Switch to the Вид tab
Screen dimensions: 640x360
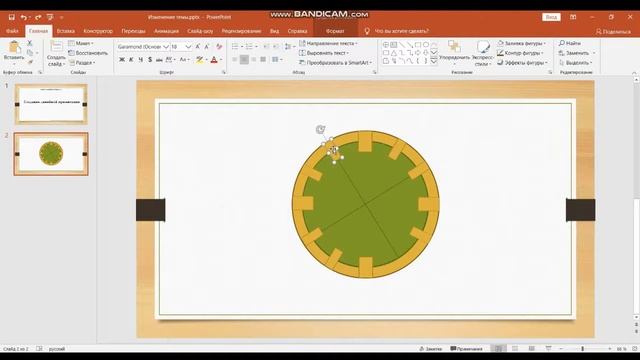click(x=274, y=31)
